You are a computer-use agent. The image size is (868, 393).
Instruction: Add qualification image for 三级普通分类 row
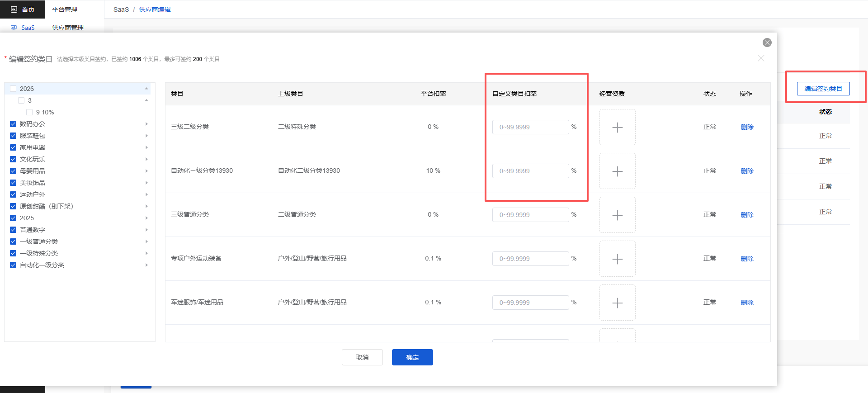tap(618, 215)
